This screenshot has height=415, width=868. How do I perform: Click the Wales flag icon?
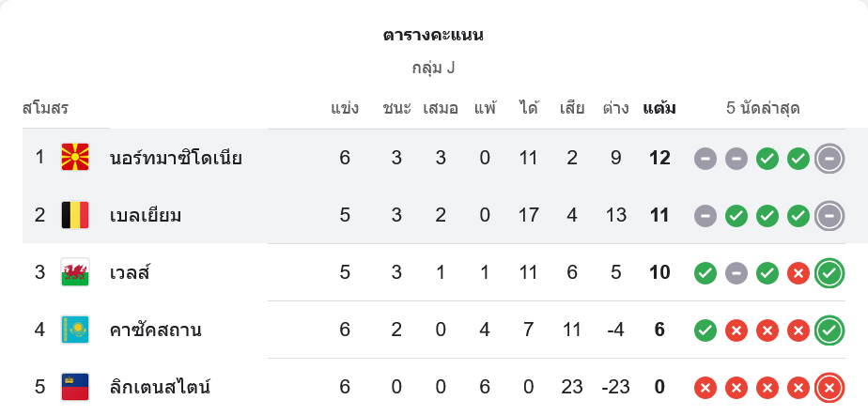click(x=75, y=273)
